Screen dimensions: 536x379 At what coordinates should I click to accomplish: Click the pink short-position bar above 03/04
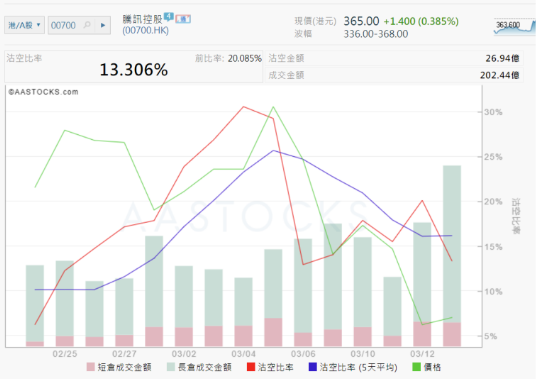[243, 336]
